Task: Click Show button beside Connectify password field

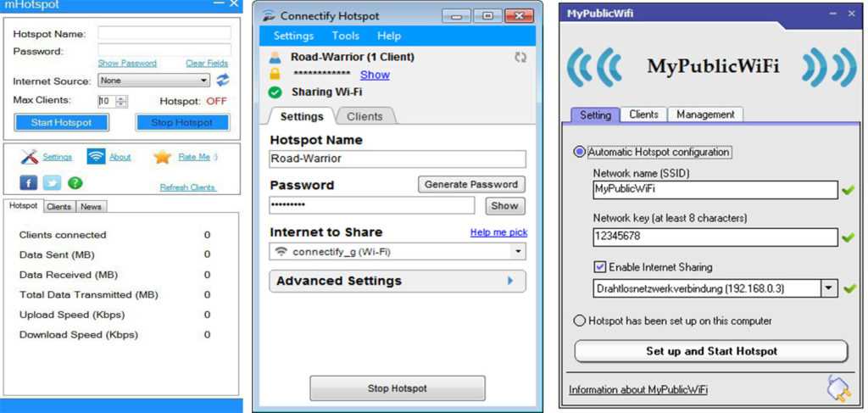Action: 505,206
